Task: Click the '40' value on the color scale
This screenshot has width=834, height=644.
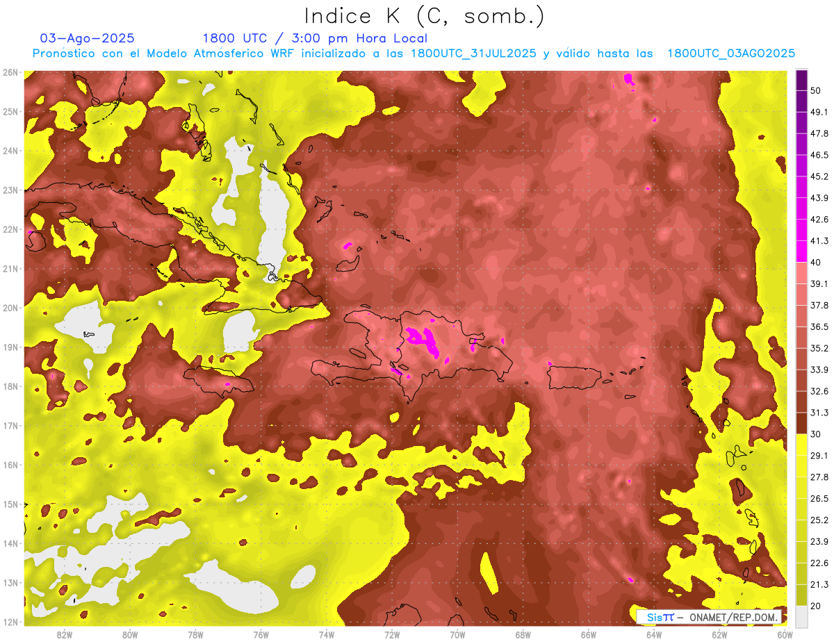Action: tap(816, 262)
